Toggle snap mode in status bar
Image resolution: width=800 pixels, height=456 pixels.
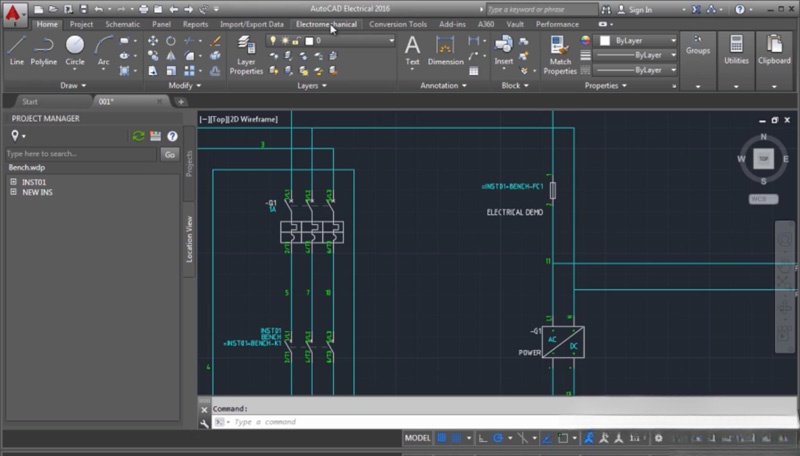[457, 438]
